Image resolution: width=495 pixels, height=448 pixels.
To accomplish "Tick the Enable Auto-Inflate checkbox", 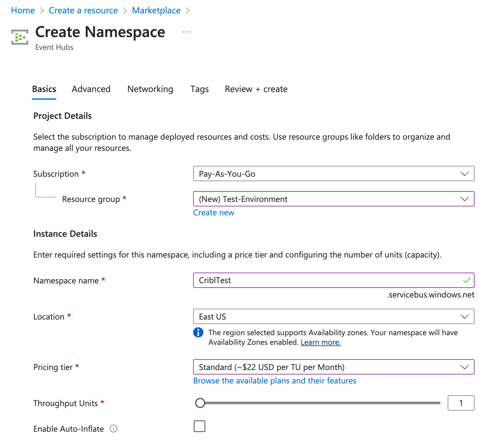I will point(200,426).
